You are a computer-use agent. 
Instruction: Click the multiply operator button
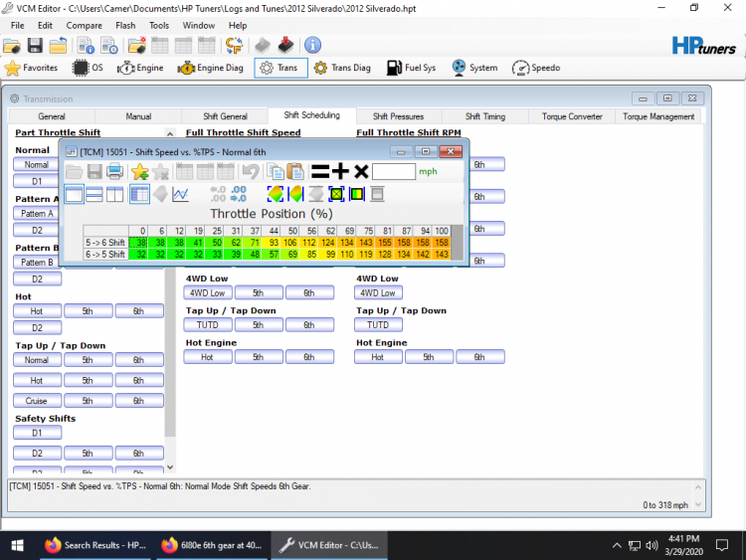click(x=362, y=171)
